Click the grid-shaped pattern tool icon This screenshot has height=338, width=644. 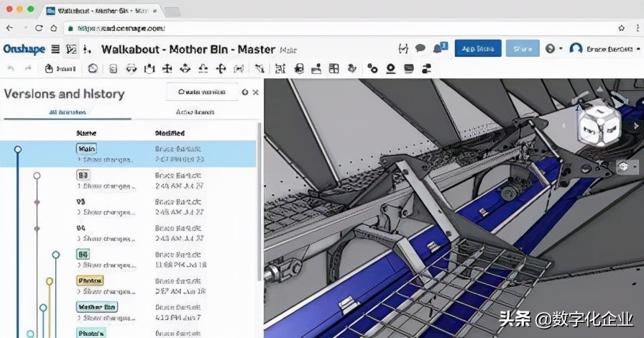[334, 68]
